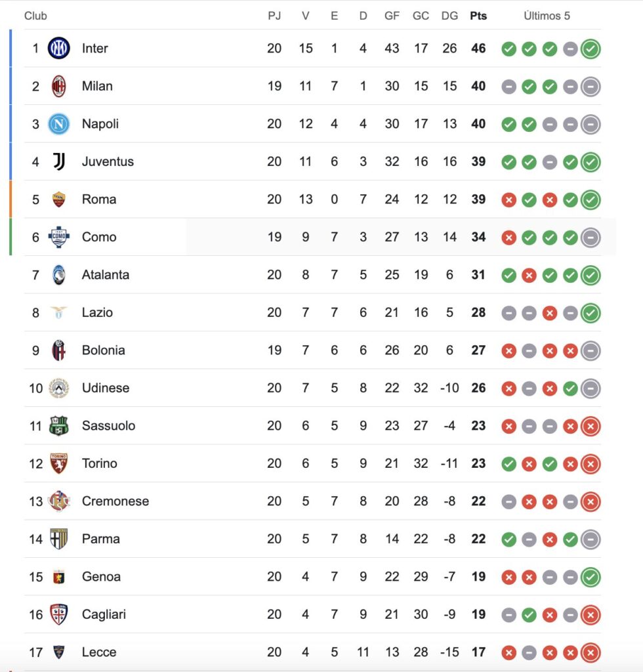Click Lecce's latest loss result icon
The image size is (643, 672).
point(591,652)
